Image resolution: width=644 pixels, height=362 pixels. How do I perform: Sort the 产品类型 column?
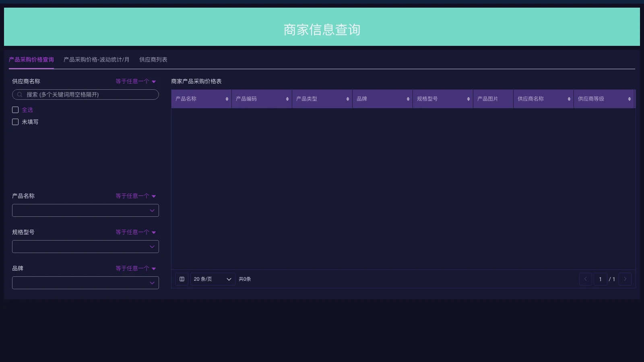tap(347, 99)
